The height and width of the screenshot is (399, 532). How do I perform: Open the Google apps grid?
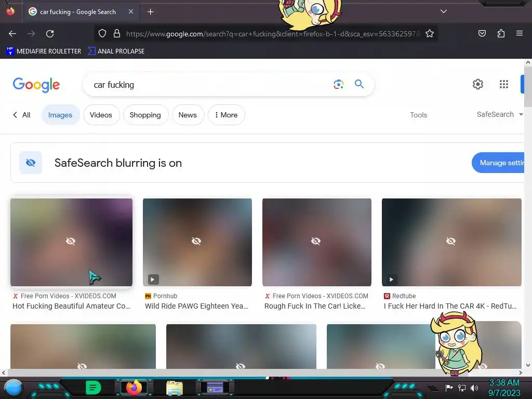pyautogui.click(x=504, y=84)
